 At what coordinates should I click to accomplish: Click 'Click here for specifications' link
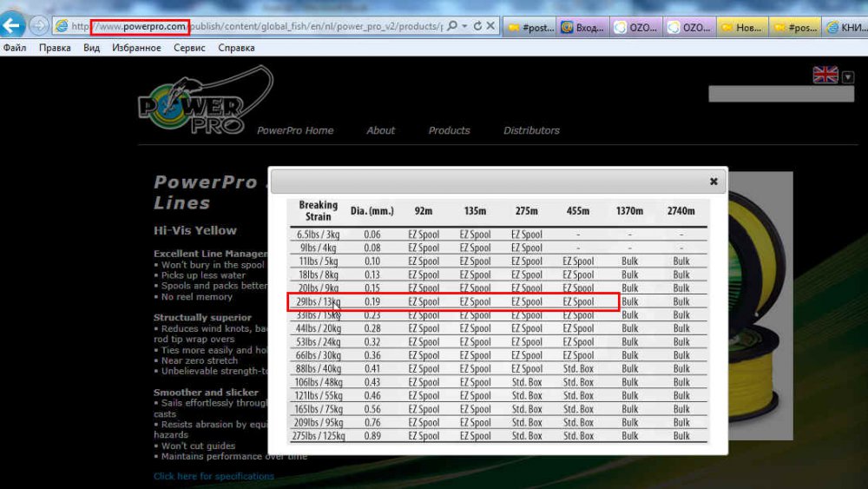214,476
